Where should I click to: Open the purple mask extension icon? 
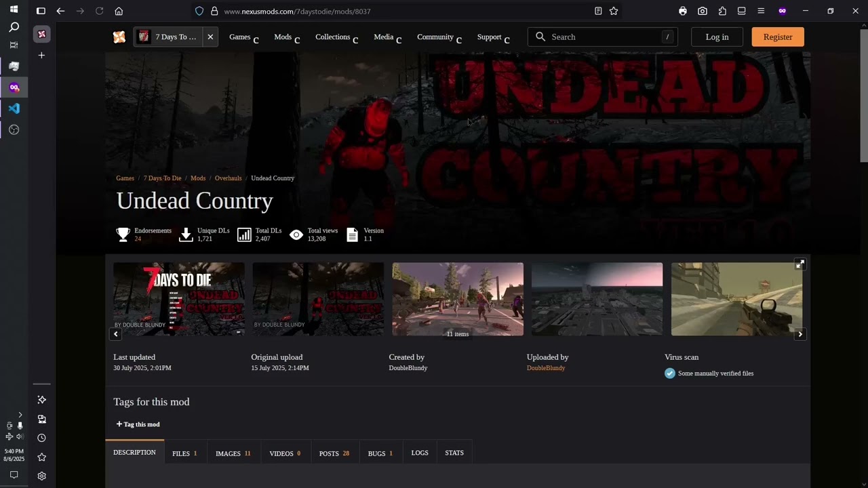pyautogui.click(x=783, y=11)
